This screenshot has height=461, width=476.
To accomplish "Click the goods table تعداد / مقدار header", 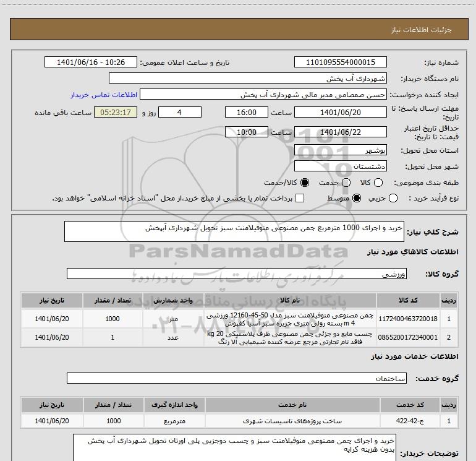I will (113, 300).
